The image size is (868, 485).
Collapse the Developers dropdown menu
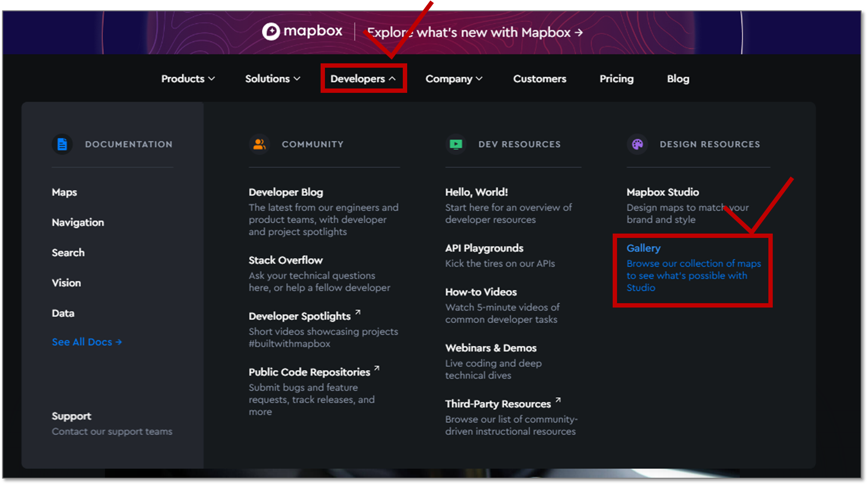point(363,78)
